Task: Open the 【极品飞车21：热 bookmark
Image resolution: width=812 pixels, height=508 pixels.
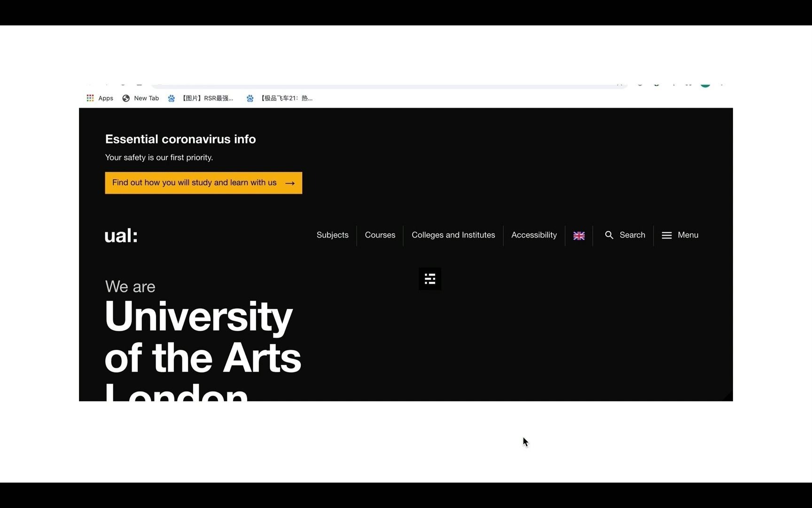Action: click(280, 98)
